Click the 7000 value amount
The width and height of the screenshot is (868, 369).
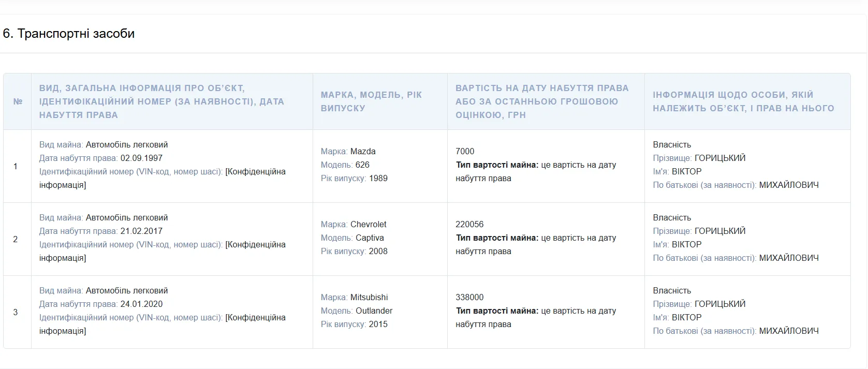(465, 151)
